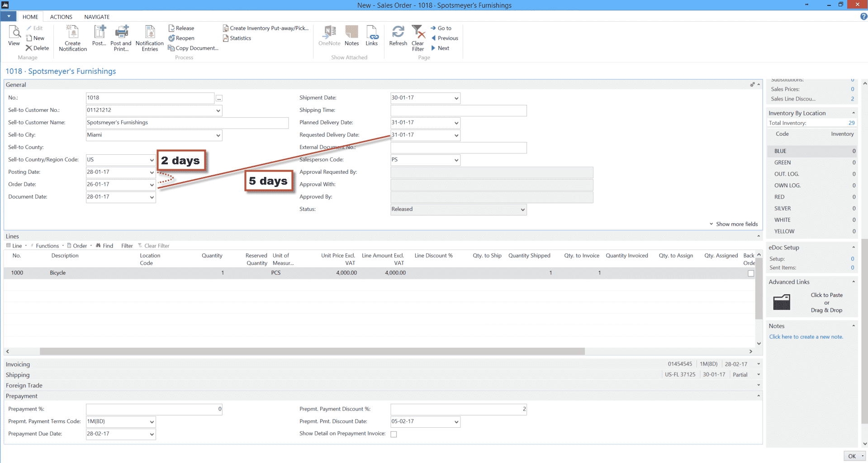This screenshot has height=463, width=868.
Task: Open the Post action
Action: click(99, 36)
